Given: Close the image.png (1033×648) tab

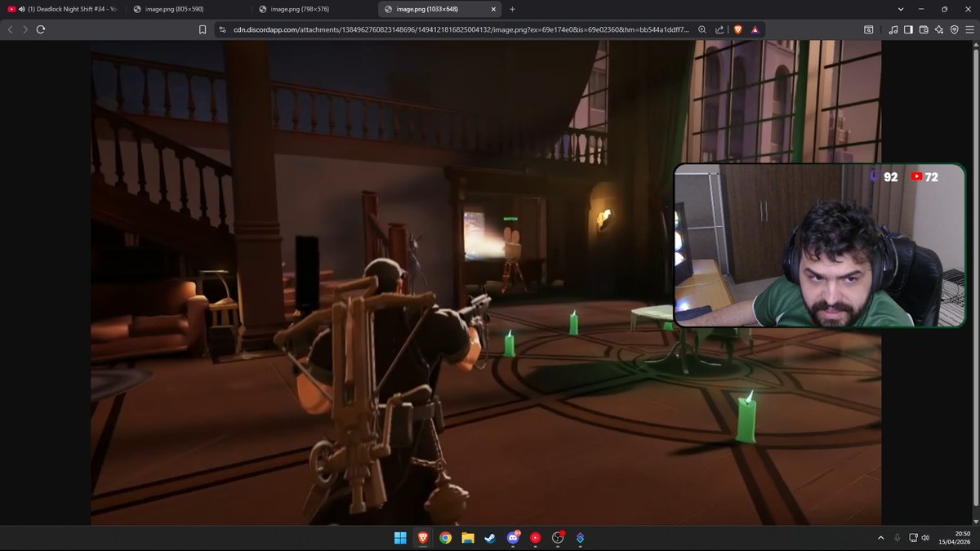Looking at the screenshot, I should [x=492, y=9].
